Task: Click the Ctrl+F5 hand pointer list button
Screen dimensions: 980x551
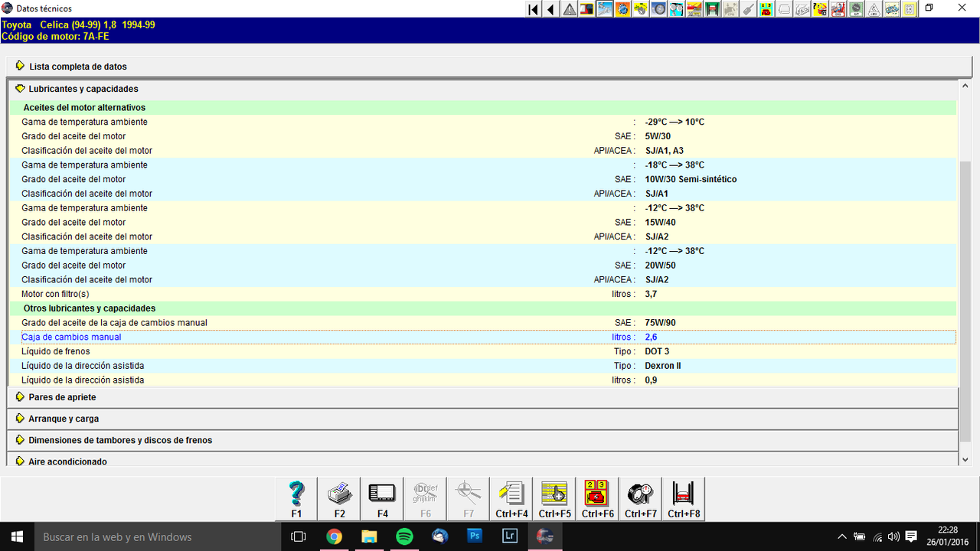Action: coord(554,499)
